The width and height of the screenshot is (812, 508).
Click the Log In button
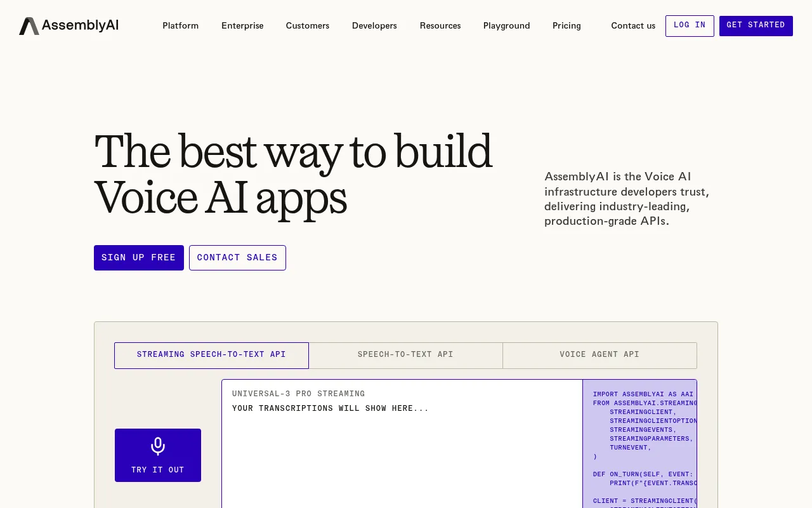pyautogui.click(x=690, y=26)
